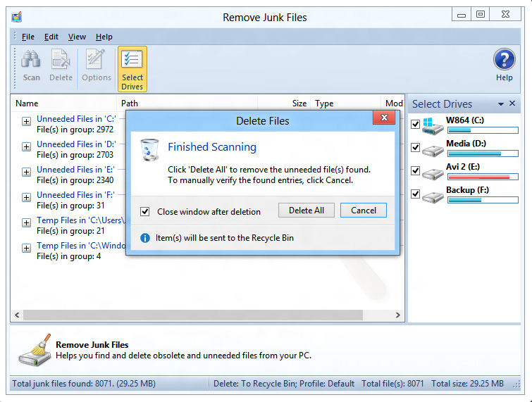Viewport: 532px width, 402px height.
Task: Sort the list by Type column header
Action: pos(346,103)
